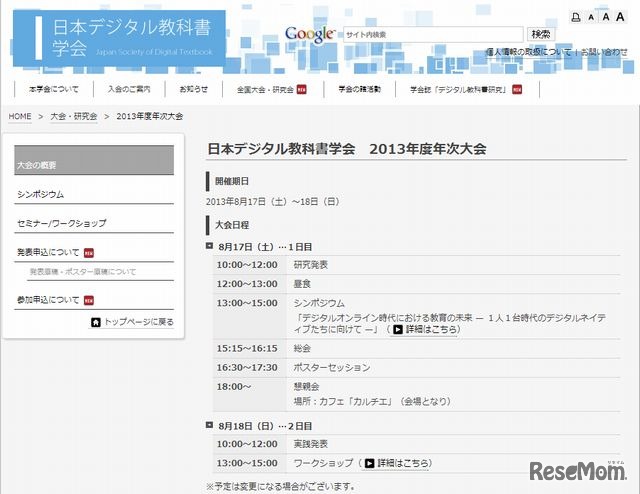Open 個人情報の取扱について link
The height and width of the screenshot is (494, 640).
tap(528, 52)
